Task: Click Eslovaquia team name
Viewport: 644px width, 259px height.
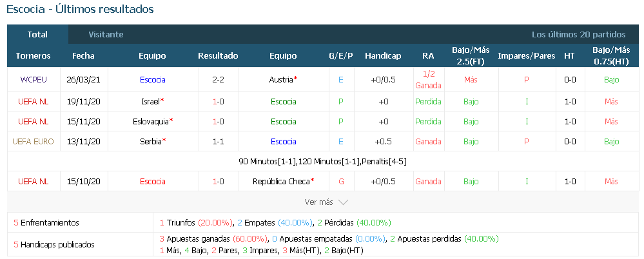Action: 151,122
